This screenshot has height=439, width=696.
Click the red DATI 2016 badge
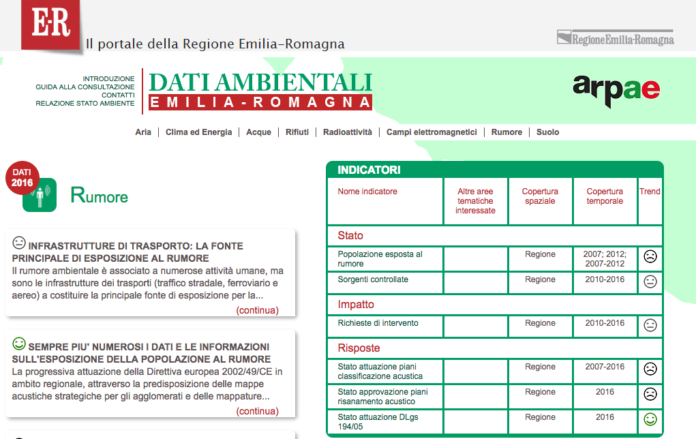(x=22, y=178)
